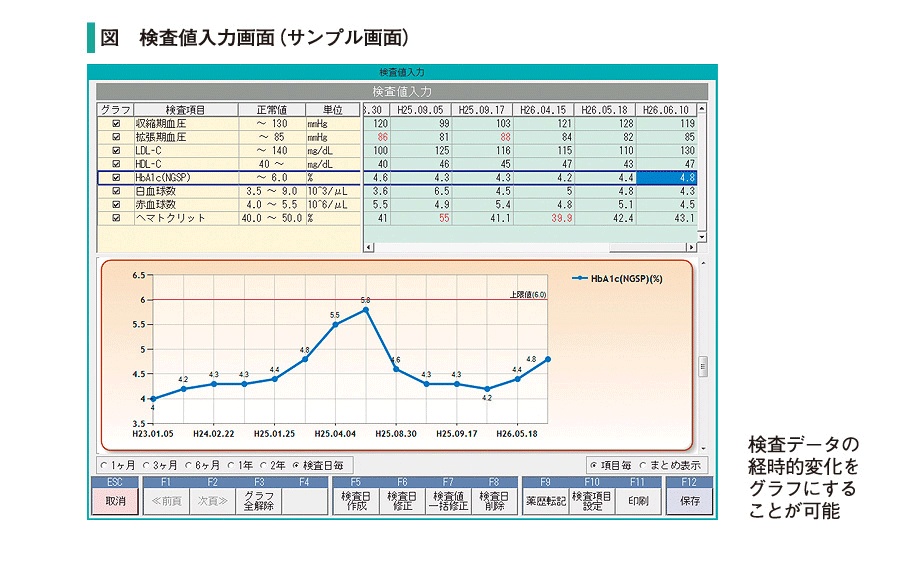The height and width of the screenshot is (568, 920).
Task: Toggle the graph checkbox for LDL-C
Action: pyautogui.click(x=116, y=150)
